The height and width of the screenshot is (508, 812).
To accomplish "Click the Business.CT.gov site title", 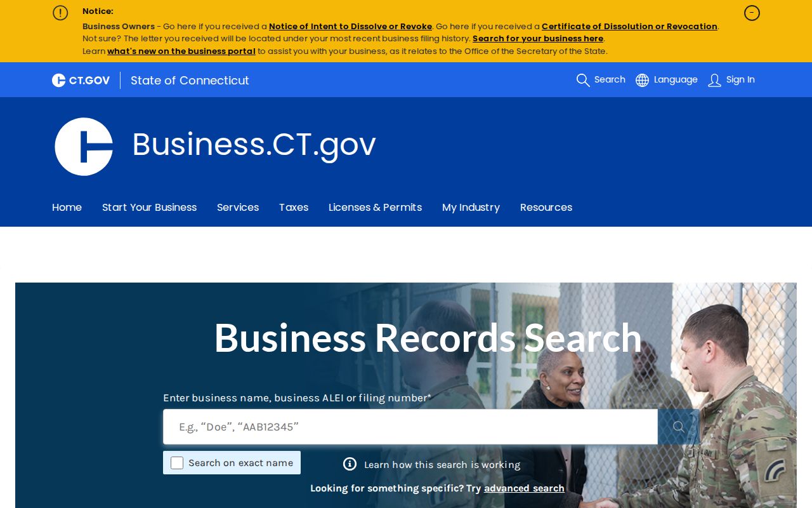I will point(254,144).
